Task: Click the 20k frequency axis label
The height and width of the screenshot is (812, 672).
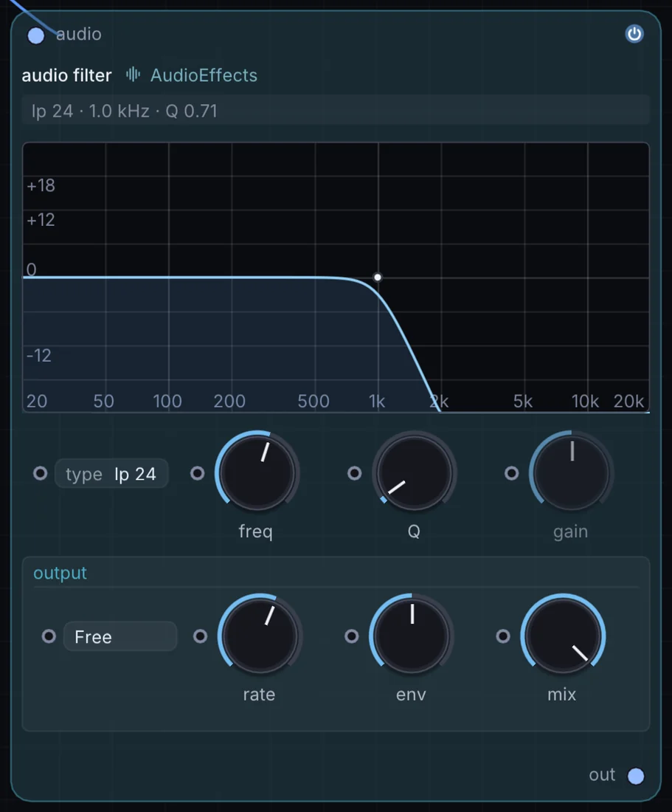Action: (628, 402)
